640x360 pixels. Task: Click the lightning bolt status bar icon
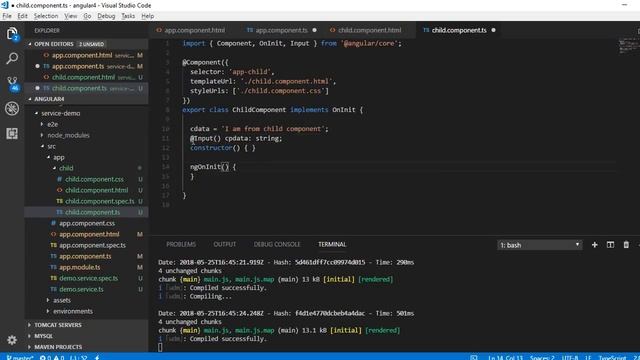(97, 357)
